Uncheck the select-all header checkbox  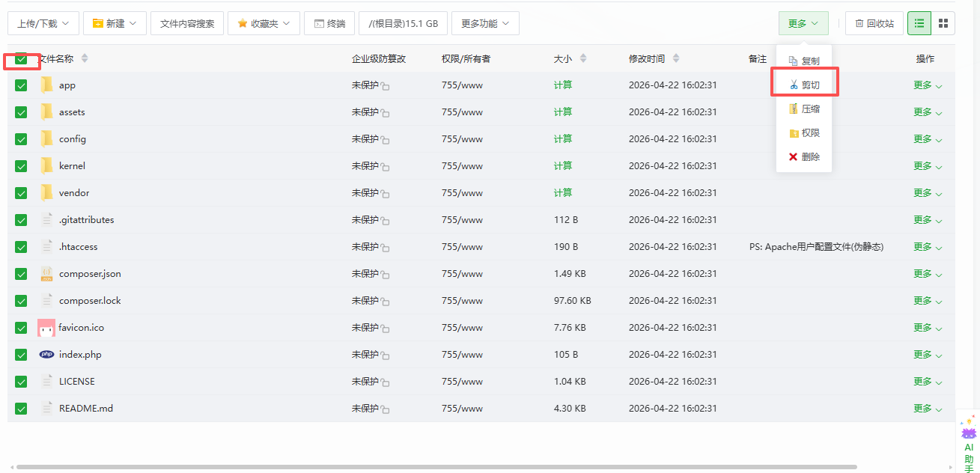point(21,59)
